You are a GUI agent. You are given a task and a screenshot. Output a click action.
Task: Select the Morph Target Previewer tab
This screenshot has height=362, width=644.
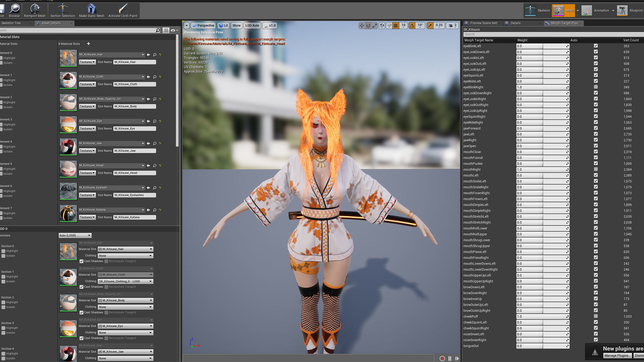pos(564,23)
